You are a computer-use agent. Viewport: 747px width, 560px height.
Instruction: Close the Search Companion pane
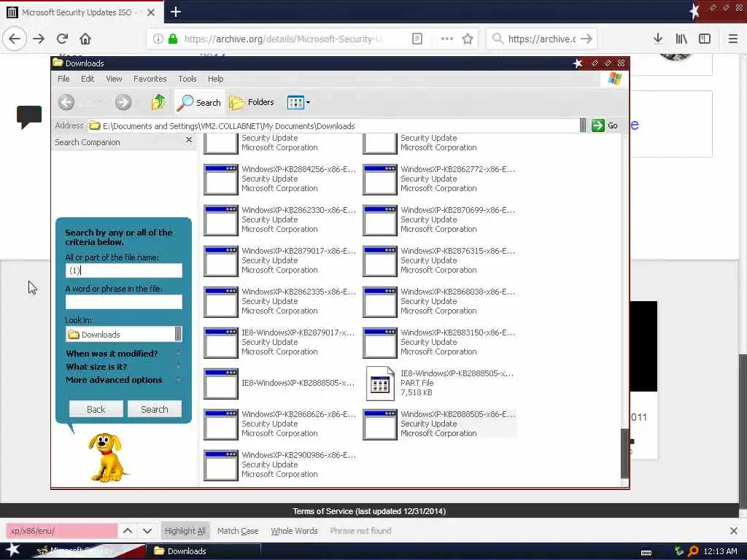coord(189,139)
